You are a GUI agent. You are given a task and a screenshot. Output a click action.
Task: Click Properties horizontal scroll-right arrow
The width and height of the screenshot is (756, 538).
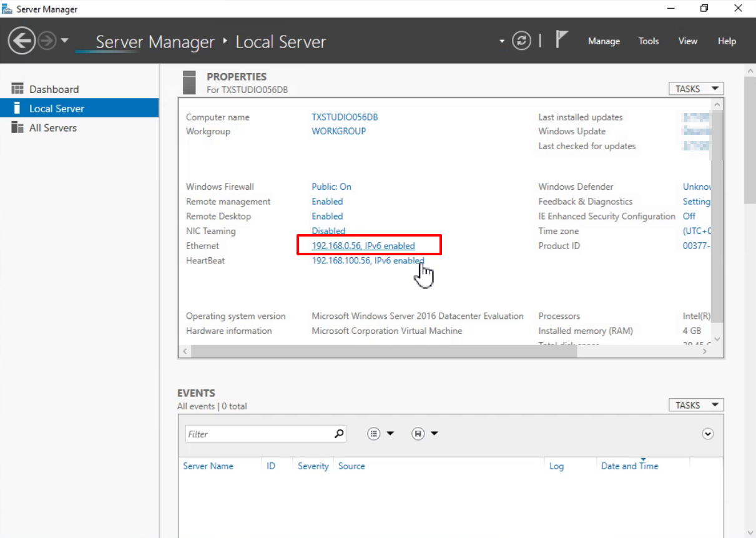coord(705,351)
